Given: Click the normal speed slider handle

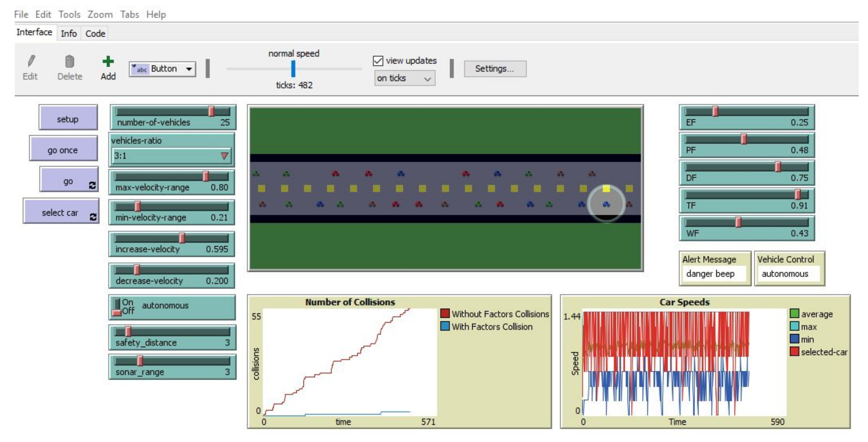Looking at the screenshot, I should pyautogui.click(x=293, y=69).
